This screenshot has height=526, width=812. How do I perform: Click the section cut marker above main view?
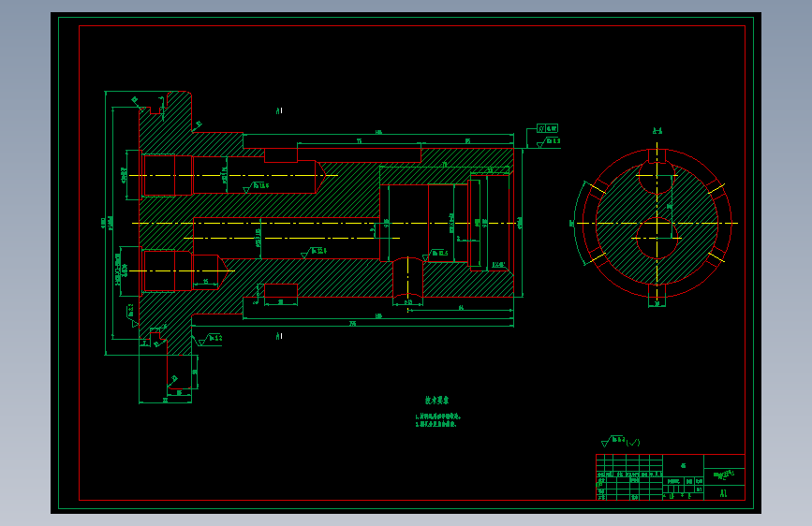[x=279, y=110]
